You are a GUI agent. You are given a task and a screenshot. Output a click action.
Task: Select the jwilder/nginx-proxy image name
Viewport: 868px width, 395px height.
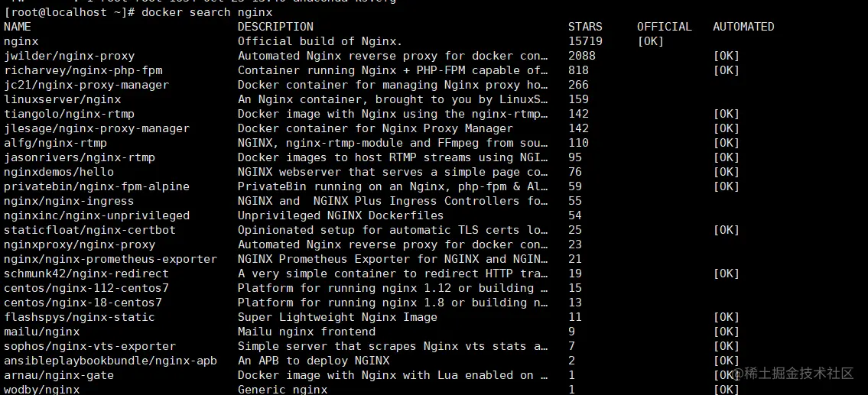coord(69,56)
